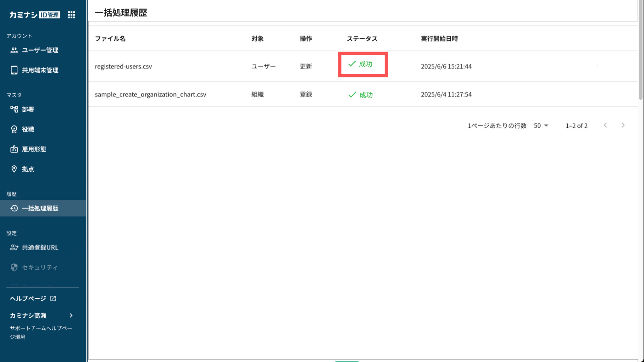Viewport: 644px width, 362px height.
Task: Click the sample_create_organization_chart.csv row
Action: [150, 94]
